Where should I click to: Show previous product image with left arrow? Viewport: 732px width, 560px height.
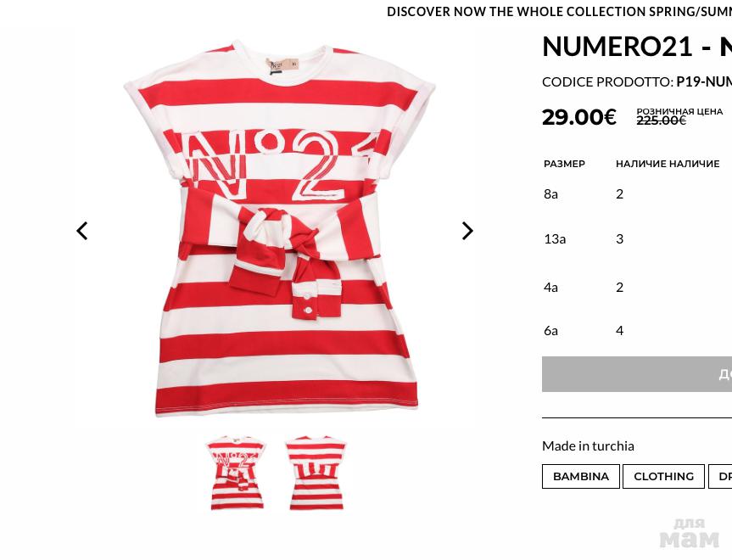82,231
